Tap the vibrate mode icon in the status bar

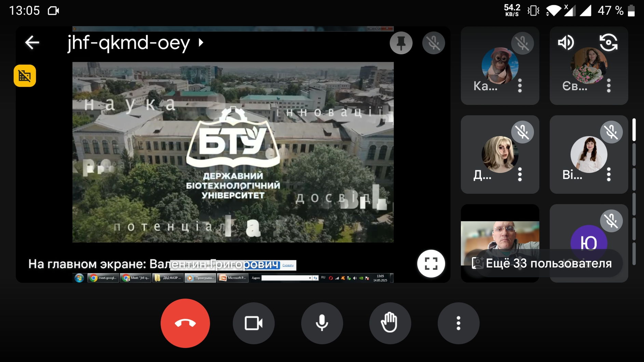pyautogui.click(x=533, y=11)
